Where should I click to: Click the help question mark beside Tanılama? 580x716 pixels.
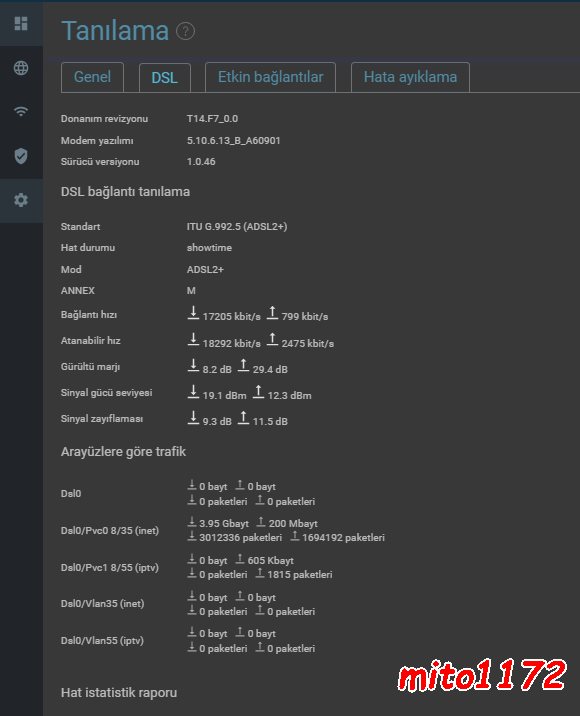[185, 31]
